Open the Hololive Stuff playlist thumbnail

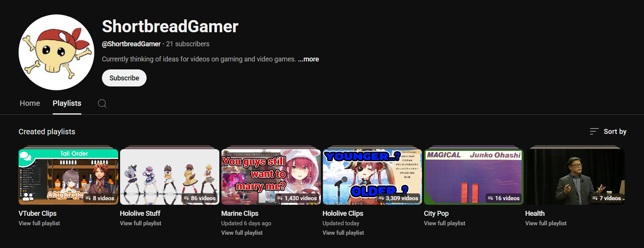170,177
